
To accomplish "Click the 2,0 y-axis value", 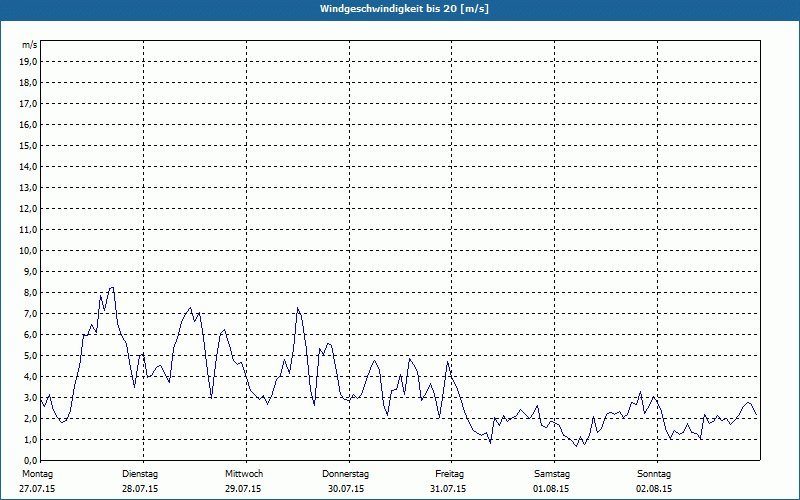I will point(30,418).
